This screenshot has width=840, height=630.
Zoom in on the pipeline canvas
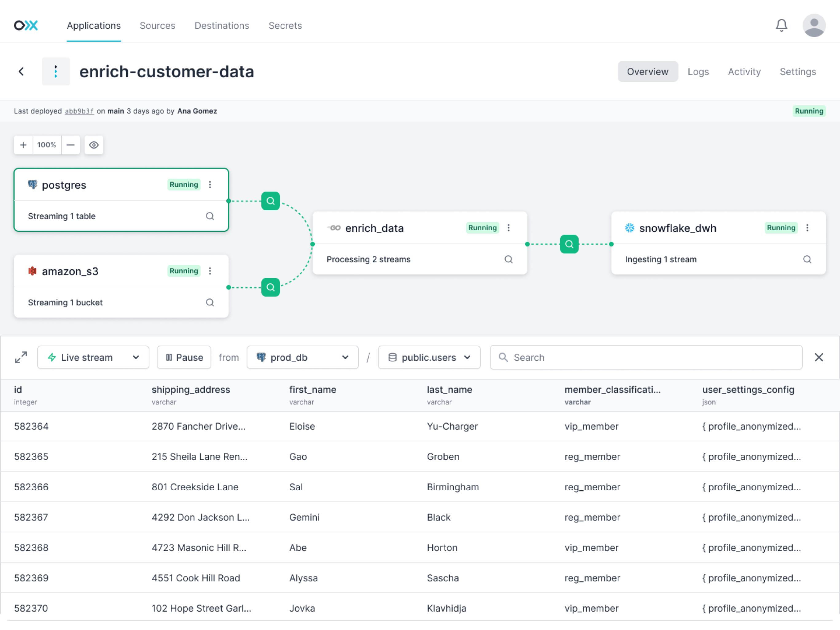pyautogui.click(x=23, y=145)
